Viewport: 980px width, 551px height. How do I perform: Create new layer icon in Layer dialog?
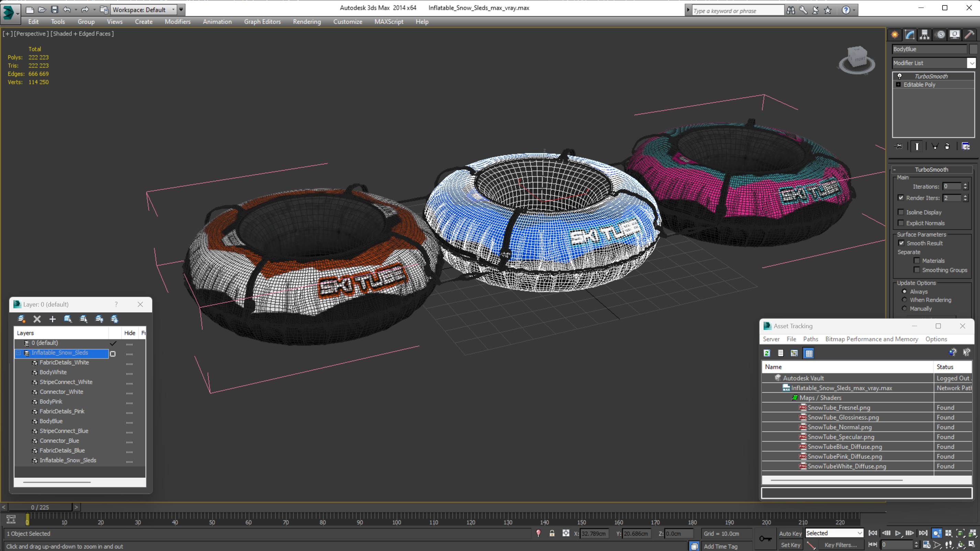pos(21,319)
